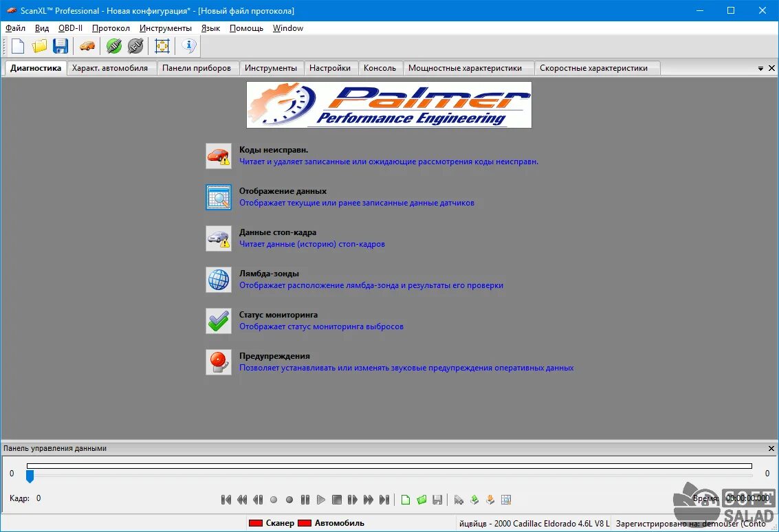779x532 pixels.
Task: Start playback with the play button
Action: 321,500
